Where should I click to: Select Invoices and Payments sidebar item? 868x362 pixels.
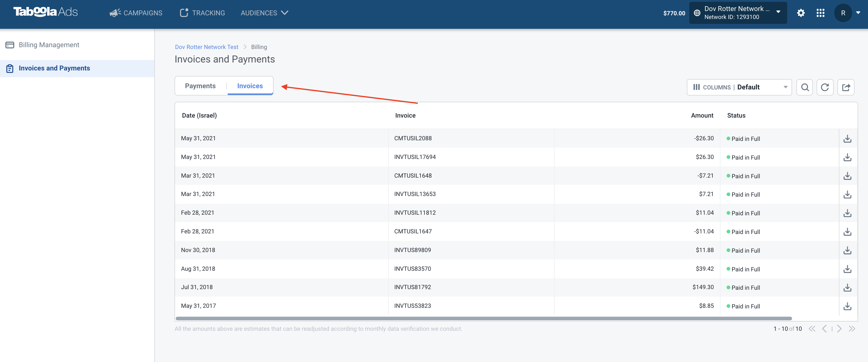[x=77, y=68]
